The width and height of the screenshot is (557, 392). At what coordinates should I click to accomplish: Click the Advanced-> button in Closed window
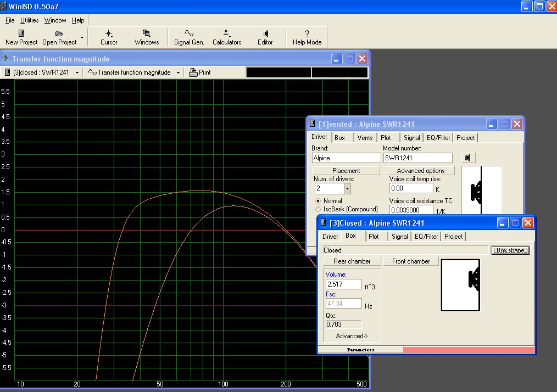pyautogui.click(x=352, y=336)
